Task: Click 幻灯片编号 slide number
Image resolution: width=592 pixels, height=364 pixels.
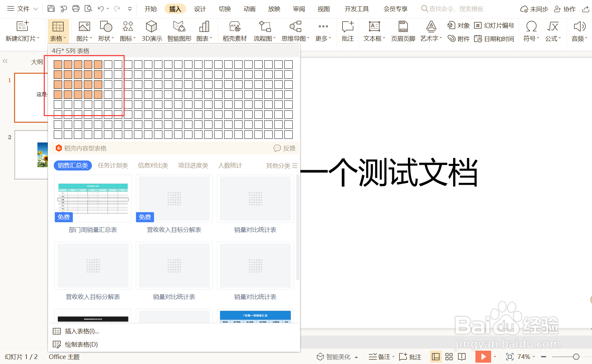Action: (494, 25)
